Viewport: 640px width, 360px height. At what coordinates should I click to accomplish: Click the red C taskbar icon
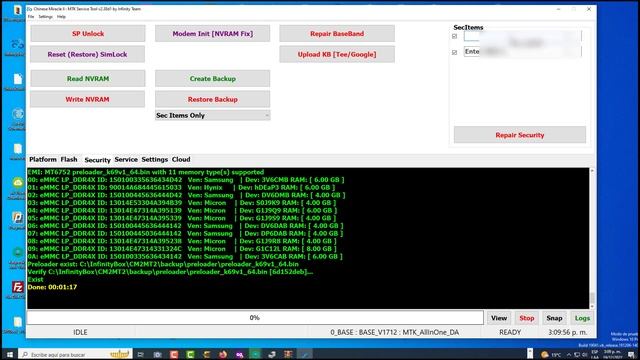pyautogui.click(x=174, y=354)
